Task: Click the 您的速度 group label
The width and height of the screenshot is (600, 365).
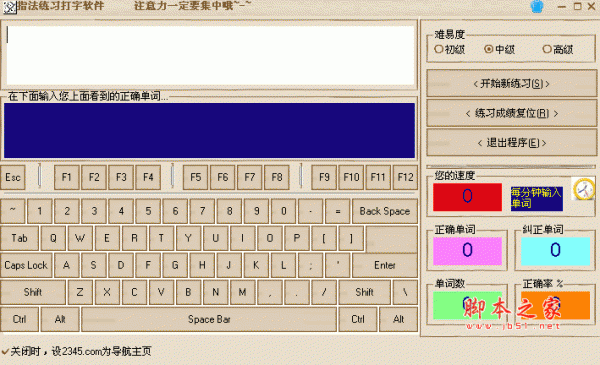Action: point(455,175)
